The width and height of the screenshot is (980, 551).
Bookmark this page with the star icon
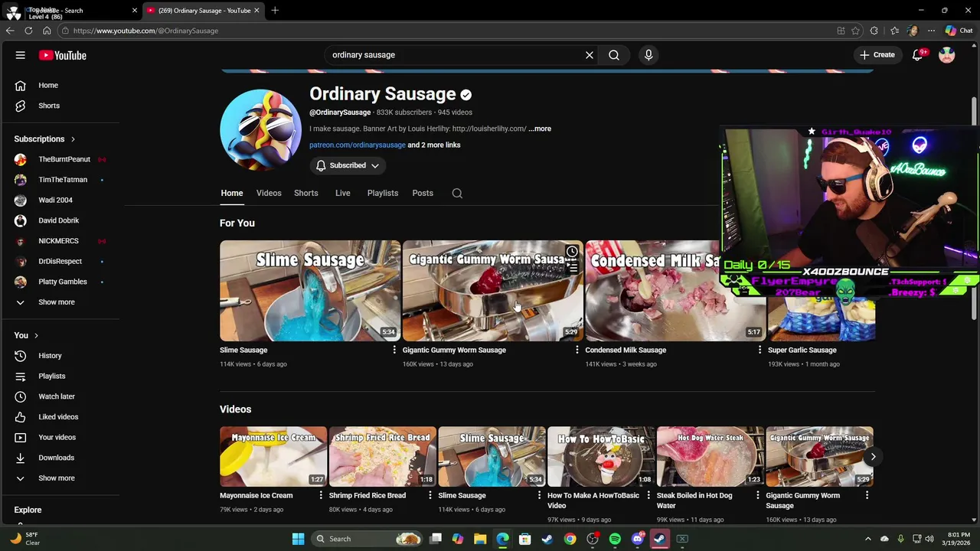[855, 31]
